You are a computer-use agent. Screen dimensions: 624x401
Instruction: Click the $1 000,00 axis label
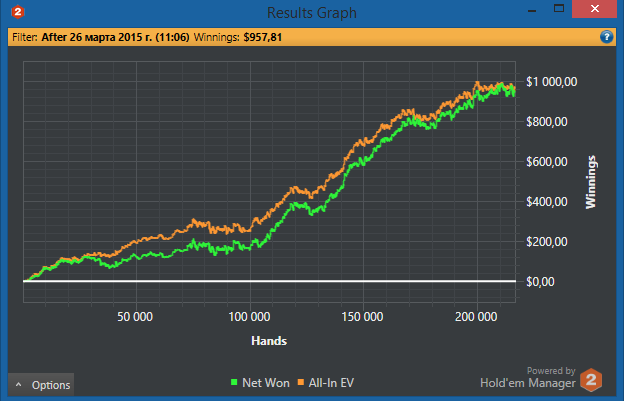tap(552, 82)
